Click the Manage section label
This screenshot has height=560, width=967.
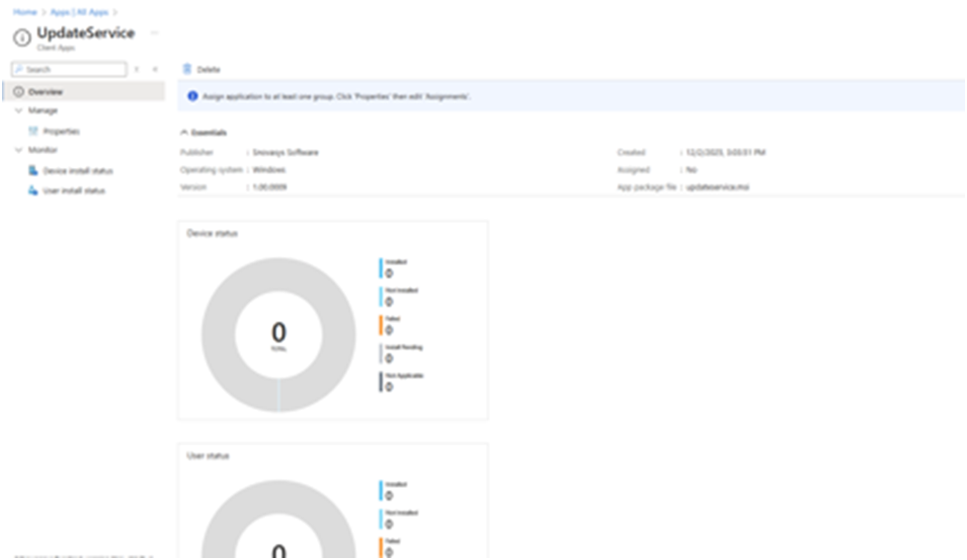(x=42, y=111)
